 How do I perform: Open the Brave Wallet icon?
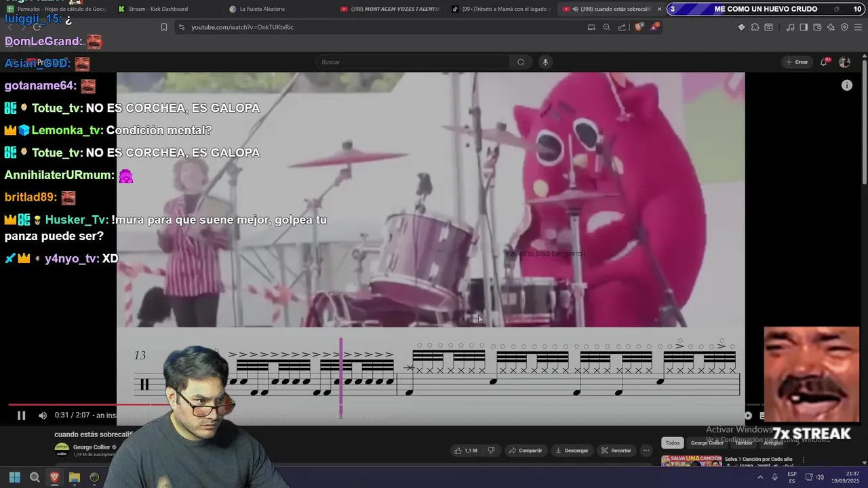click(x=817, y=27)
